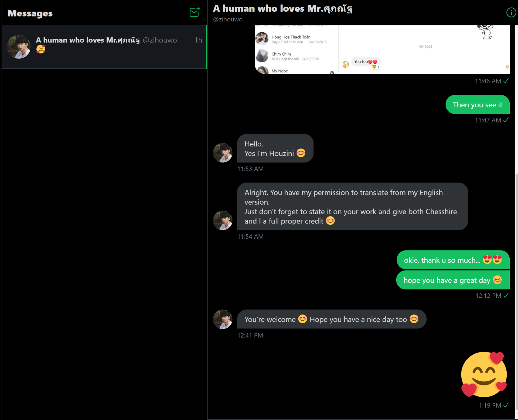Click the 'okie. thank u so much' bubble
Image resolution: width=518 pixels, height=420 pixels.
pyautogui.click(x=453, y=260)
